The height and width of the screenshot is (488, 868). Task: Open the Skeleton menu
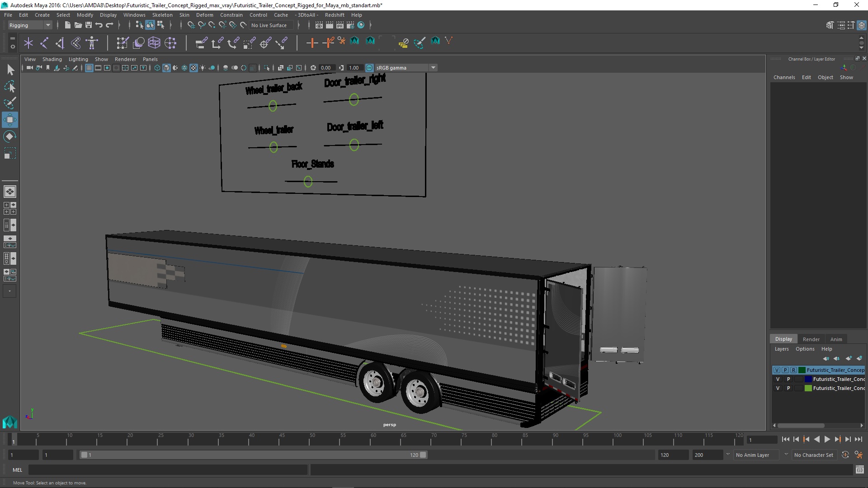coord(162,15)
